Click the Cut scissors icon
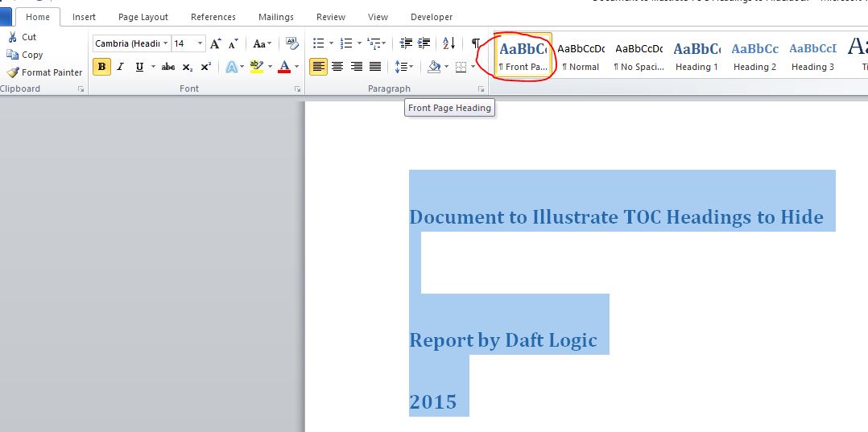 12,37
